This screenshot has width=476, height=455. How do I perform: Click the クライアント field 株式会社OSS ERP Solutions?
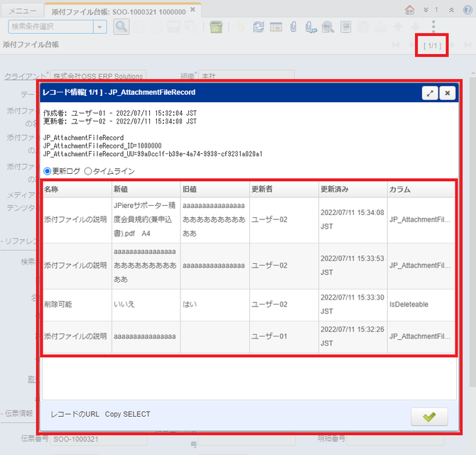click(98, 75)
